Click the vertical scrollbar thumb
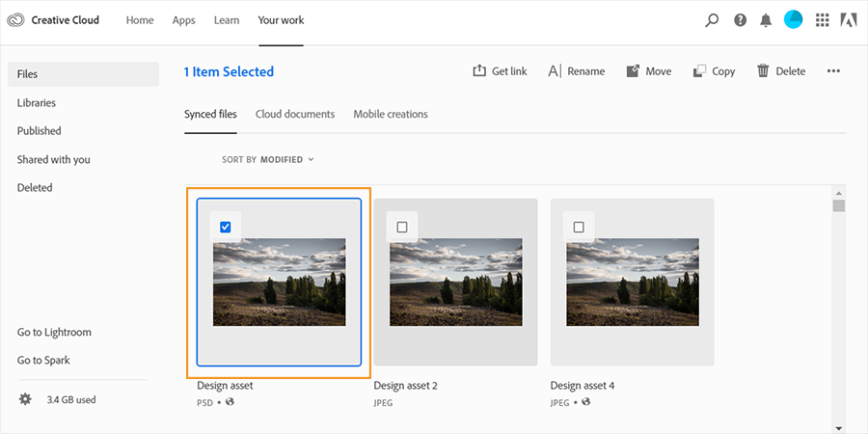Viewport: 868px width, 434px height. pyautogui.click(x=839, y=206)
